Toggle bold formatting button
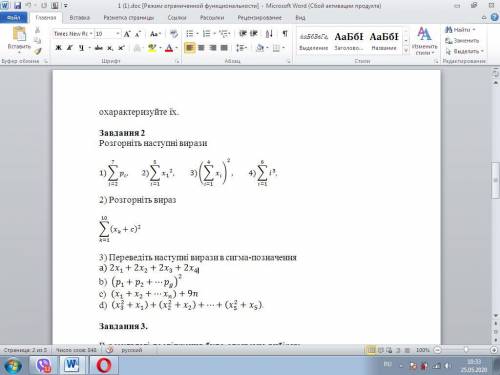The image size is (500, 375). (59, 48)
